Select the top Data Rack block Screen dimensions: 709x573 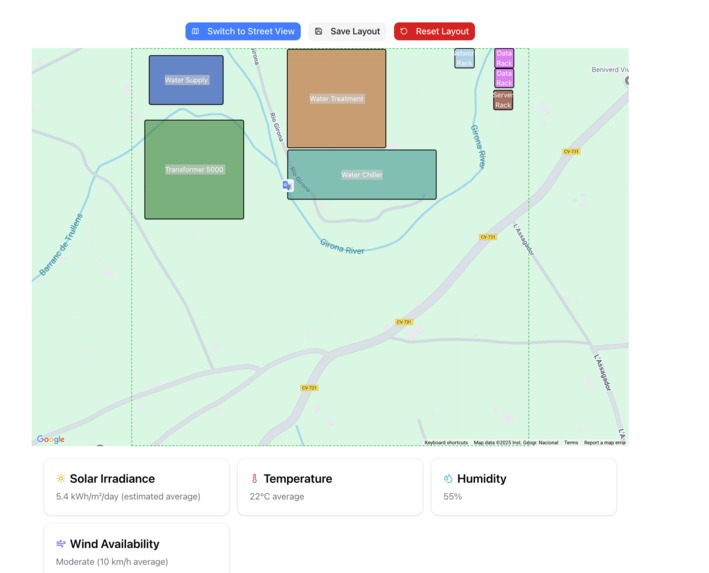[504, 58]
